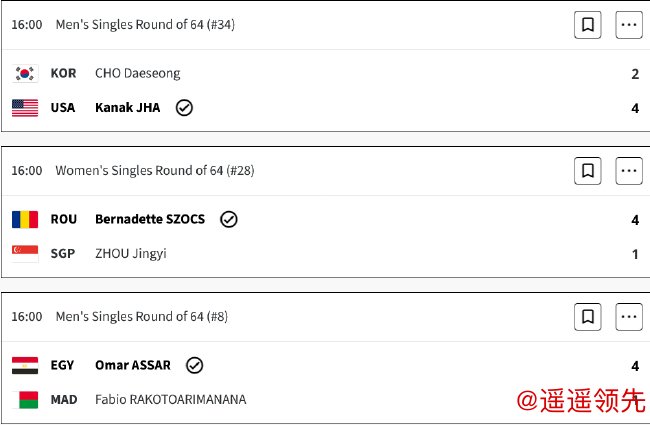Open more options for match #28
650x425 pixels.
629,171
